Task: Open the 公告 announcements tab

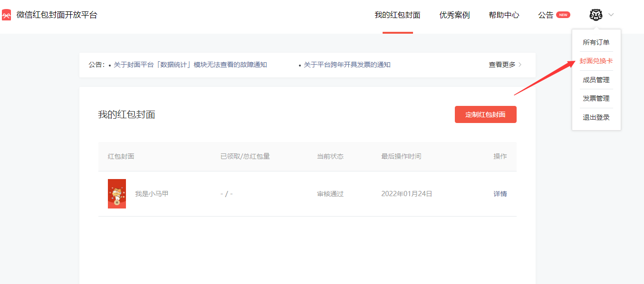Action: [x=546, y=15]
